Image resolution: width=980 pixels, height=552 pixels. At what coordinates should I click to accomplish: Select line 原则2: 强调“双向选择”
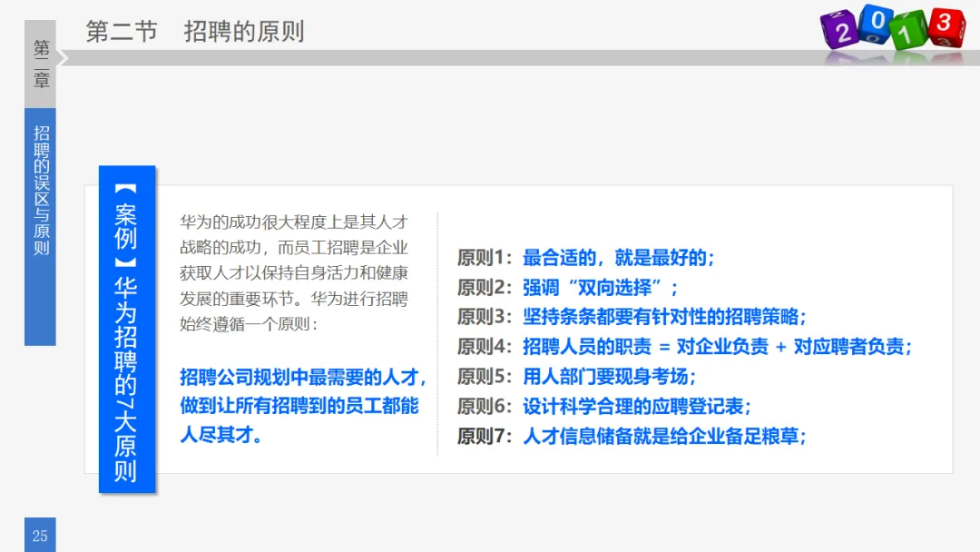(567, 288)
